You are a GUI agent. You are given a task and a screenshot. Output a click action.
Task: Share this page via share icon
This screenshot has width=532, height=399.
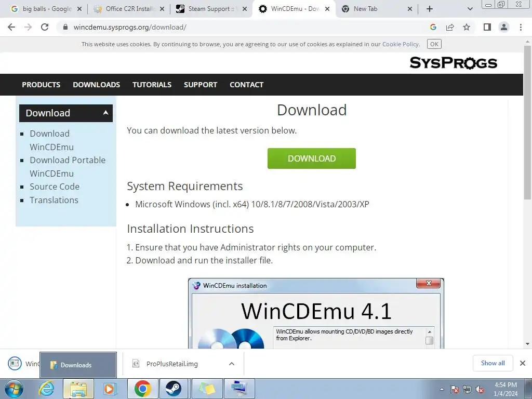450,27
